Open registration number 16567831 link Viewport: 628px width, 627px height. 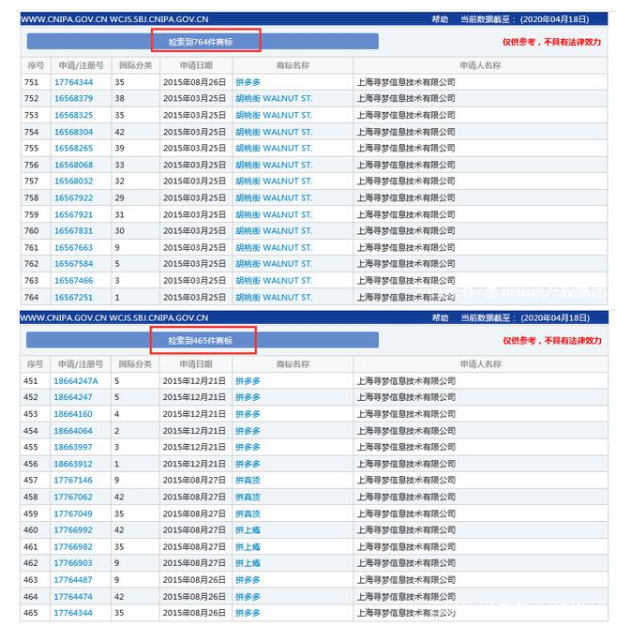click(x=74, y=231)
